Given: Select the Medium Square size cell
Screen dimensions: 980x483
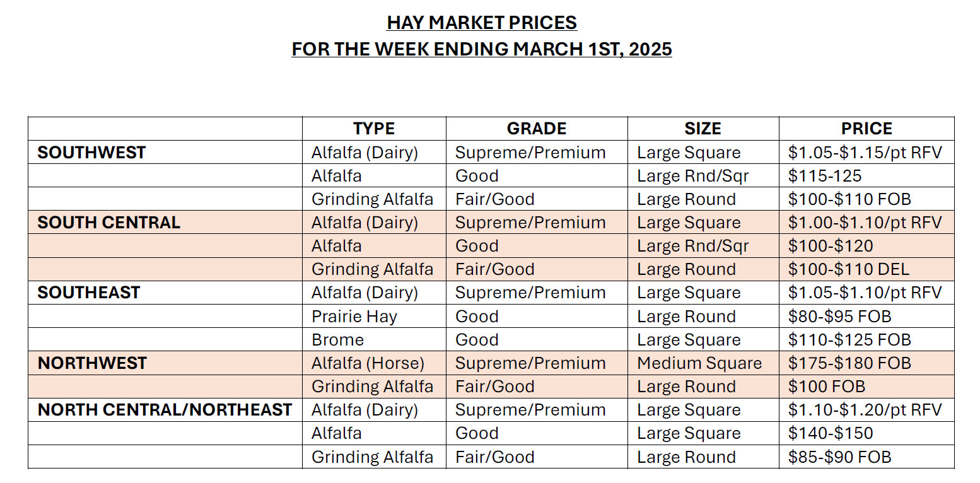Looking at the screenshot, I should 699,363.
